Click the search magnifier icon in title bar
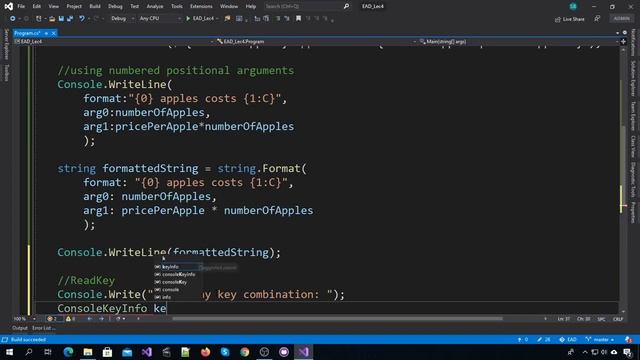640x360 pixels. click(x=346, y=7)
